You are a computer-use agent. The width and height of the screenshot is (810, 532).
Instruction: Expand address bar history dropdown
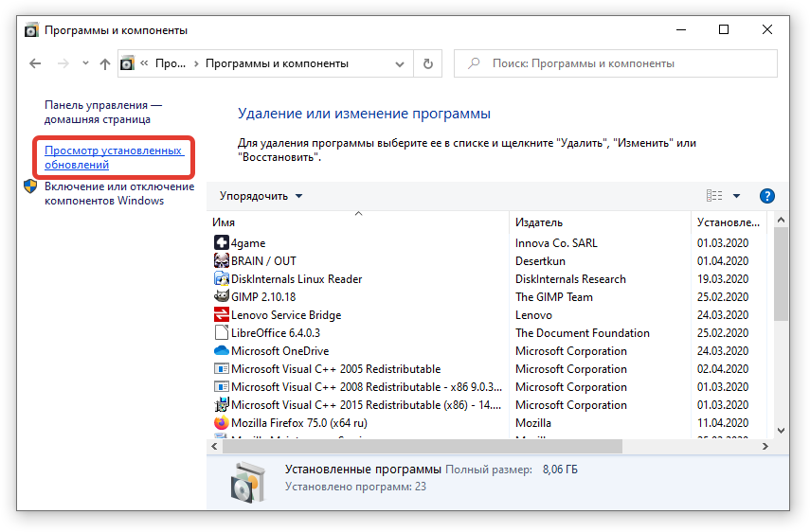[400, 64]
